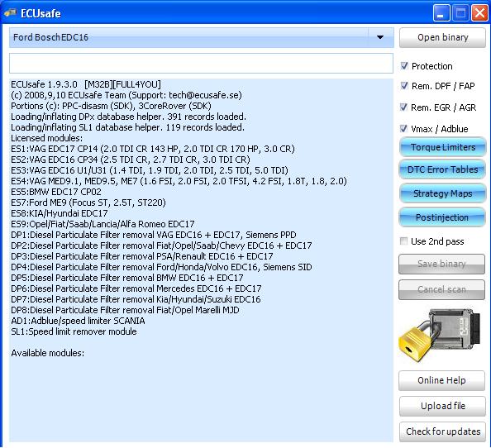This screenshot has width=491, height=448.
Task: Minimize the ECUsafe window
Action: point(441,13)
